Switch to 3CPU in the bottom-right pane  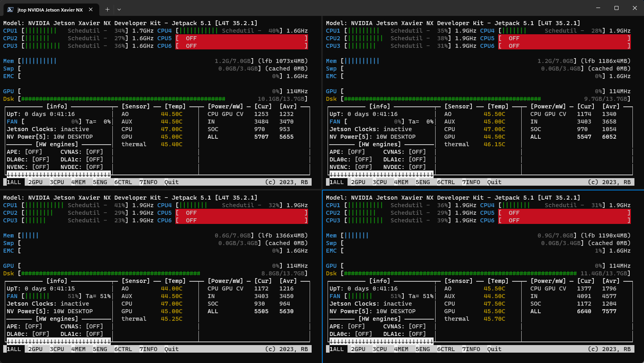tap(380, 349)
